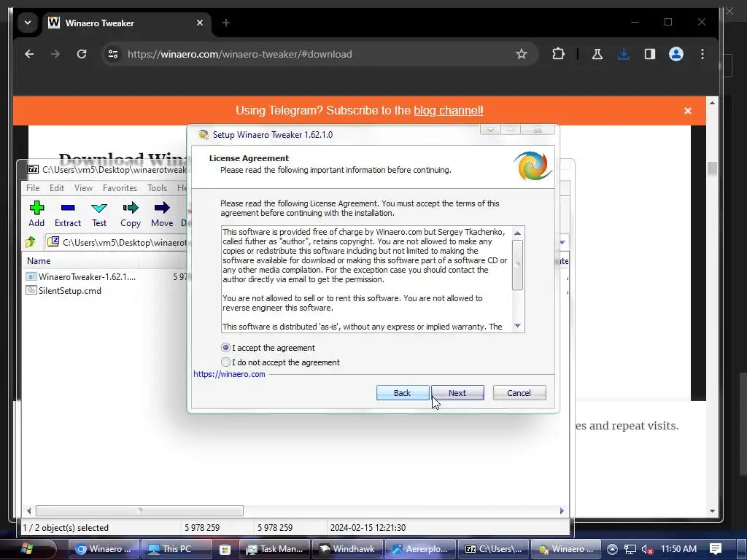Cancel the Winaero Tweaker setup
The height and width of the screenshot is (560, 747).
[519, 393]
